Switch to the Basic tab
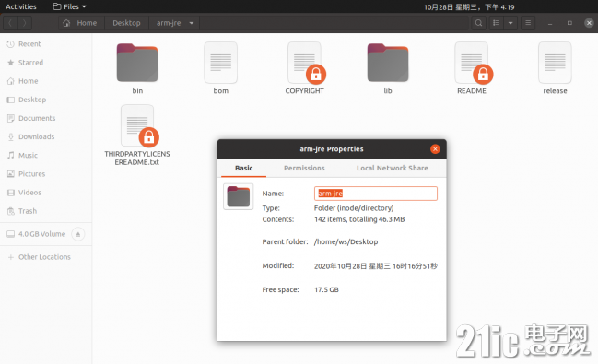 pos(243,168)
